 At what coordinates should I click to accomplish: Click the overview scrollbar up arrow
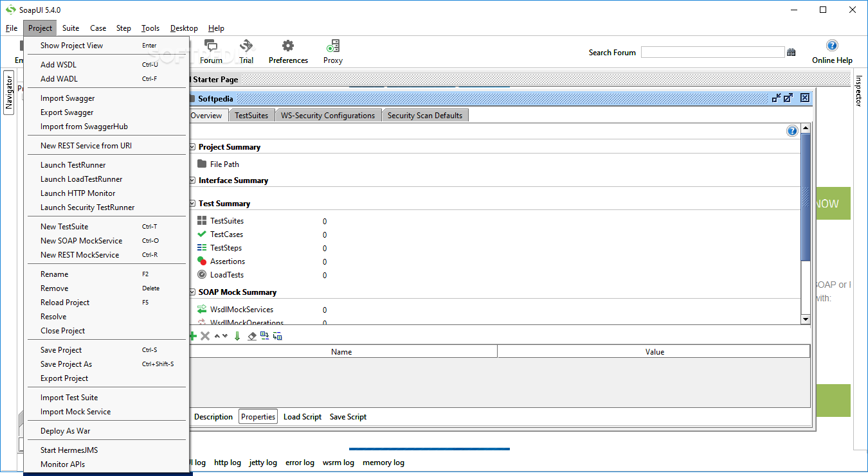point(806,128)
